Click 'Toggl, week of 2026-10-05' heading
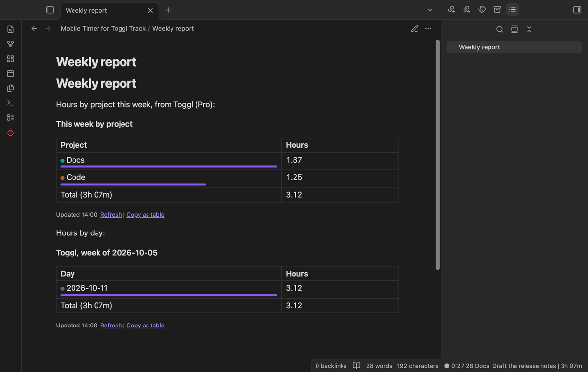The height and width of the screenshot is (372, 588). point(107,253)
